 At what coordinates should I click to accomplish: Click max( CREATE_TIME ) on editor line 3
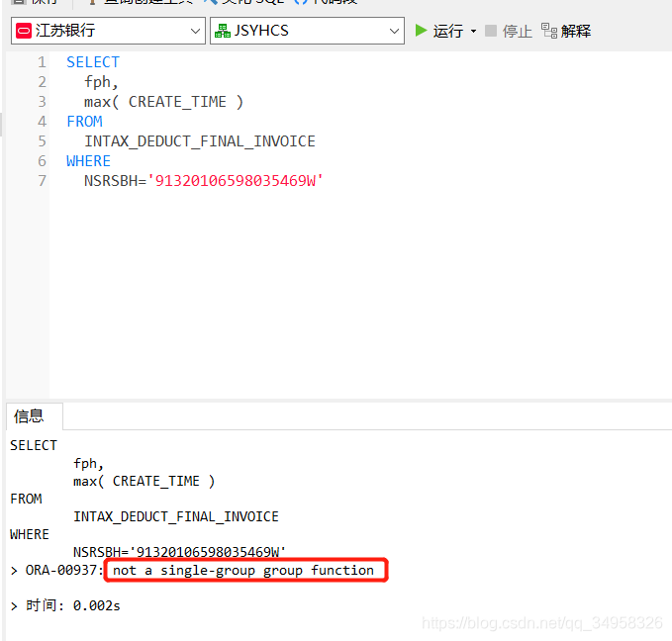pyautogui.click(x=163, y=102)
